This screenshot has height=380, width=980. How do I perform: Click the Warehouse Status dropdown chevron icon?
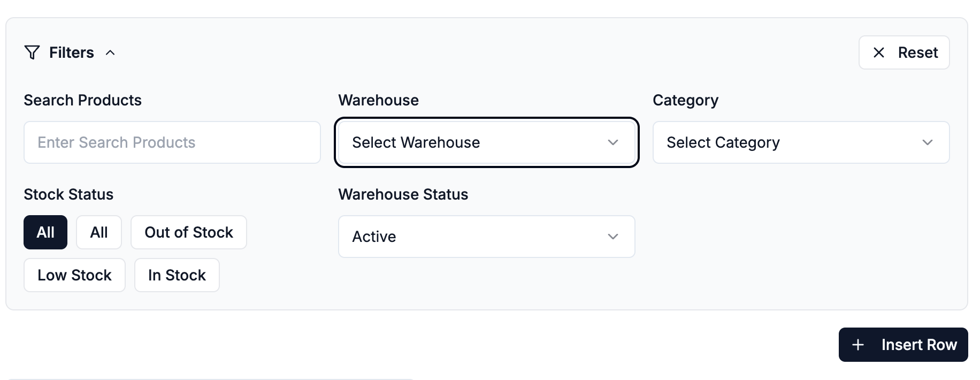click(613, 237)
